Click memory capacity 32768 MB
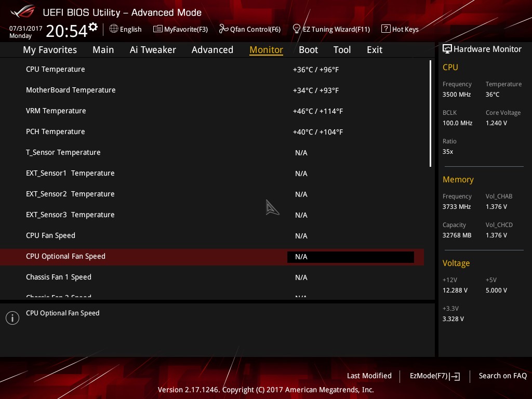532x399 pixels. [457, 235]
